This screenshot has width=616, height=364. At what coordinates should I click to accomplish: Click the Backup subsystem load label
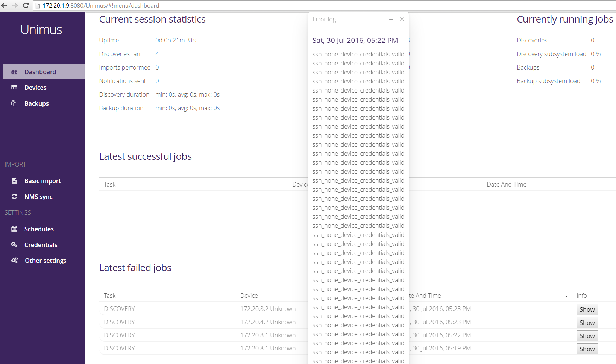click(x=549, y=81)
